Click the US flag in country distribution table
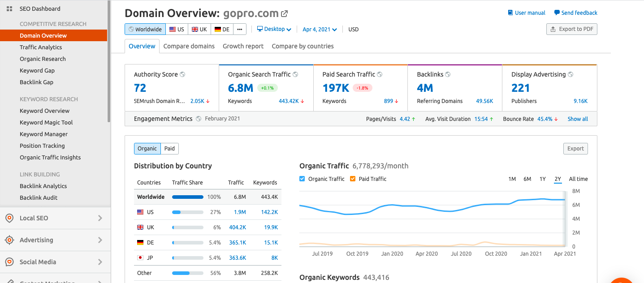The image size is (644, 283). tap(140, 212)
